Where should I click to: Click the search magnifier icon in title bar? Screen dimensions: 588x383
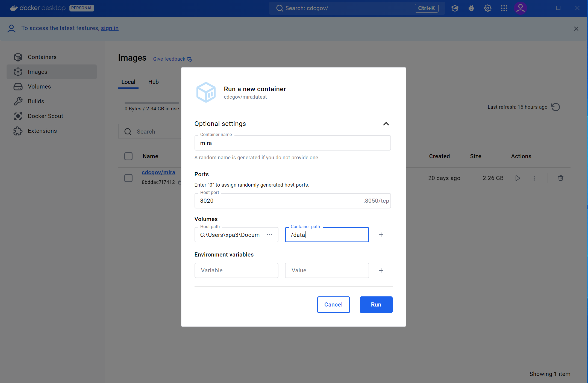tap(280, 8)
